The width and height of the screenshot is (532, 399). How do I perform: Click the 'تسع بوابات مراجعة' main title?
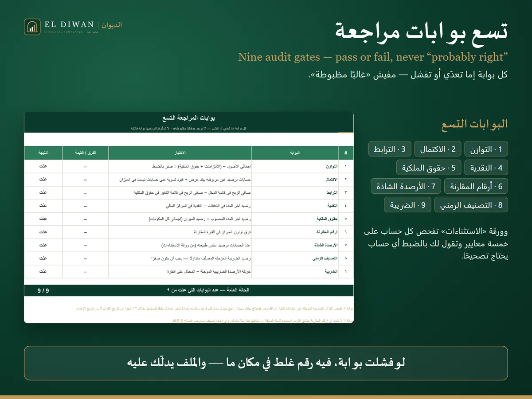tap(422, 33)
